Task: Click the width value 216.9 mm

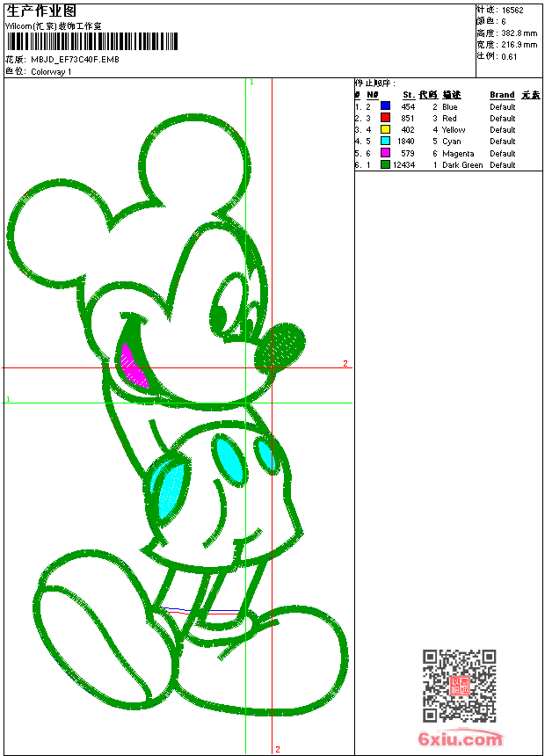Action: coord(519,45)
